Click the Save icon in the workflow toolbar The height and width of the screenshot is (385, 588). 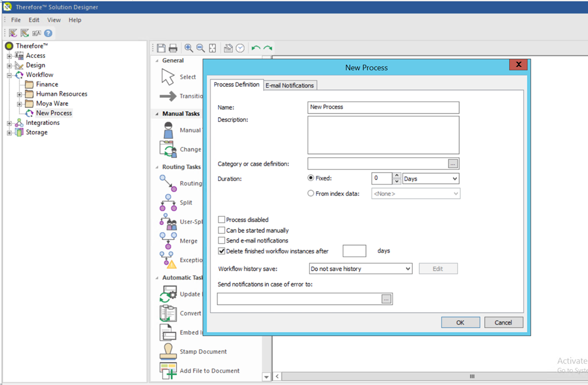(x=162, y=48)
